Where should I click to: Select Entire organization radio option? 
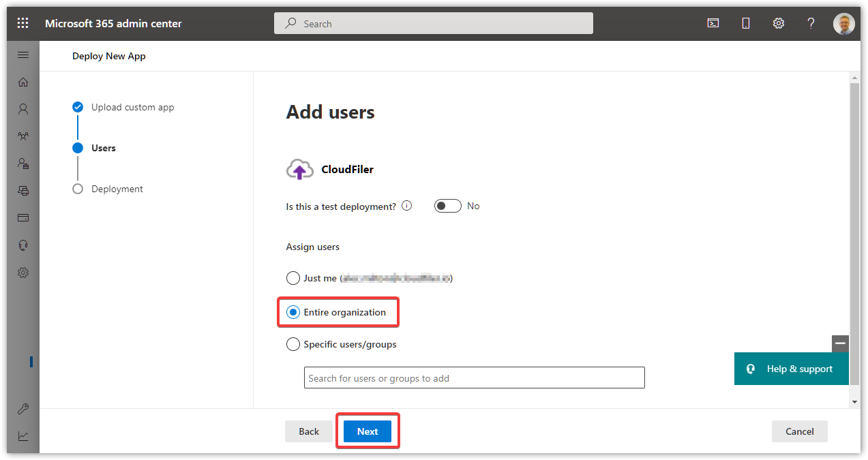[x=293, y=312]
